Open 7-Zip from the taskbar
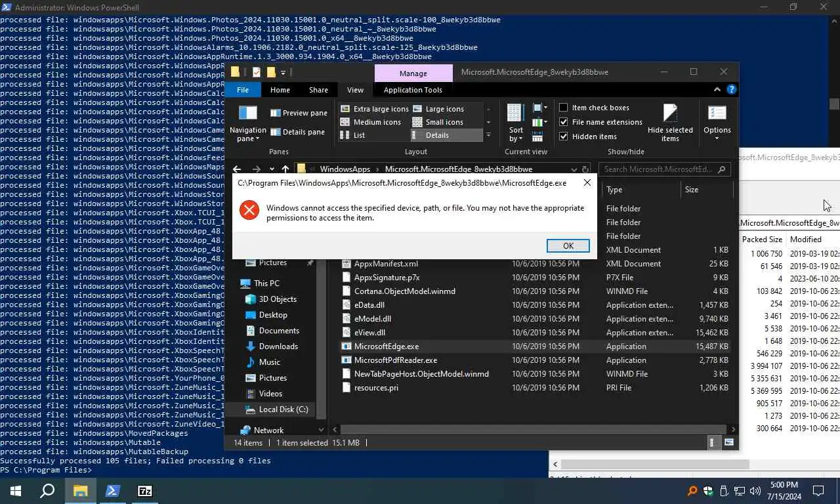The width and height of the screenshot is (840, 504). pos(145,491)
